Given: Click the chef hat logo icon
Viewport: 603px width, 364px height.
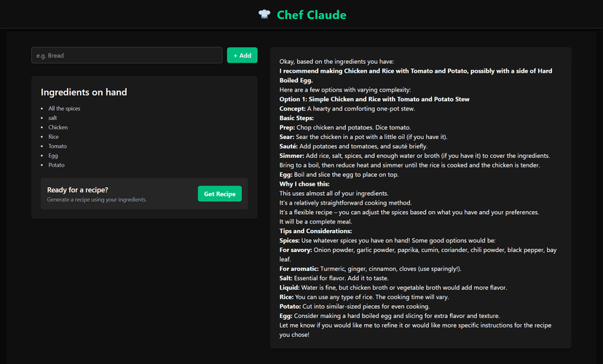Looking at the screenshot, I should pyautogui.click(x=264, y=15).
